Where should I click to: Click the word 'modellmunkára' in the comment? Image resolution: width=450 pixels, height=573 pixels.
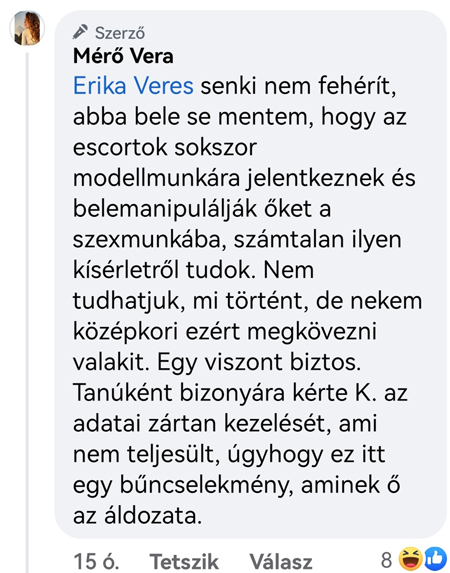(x=157, y=178)
